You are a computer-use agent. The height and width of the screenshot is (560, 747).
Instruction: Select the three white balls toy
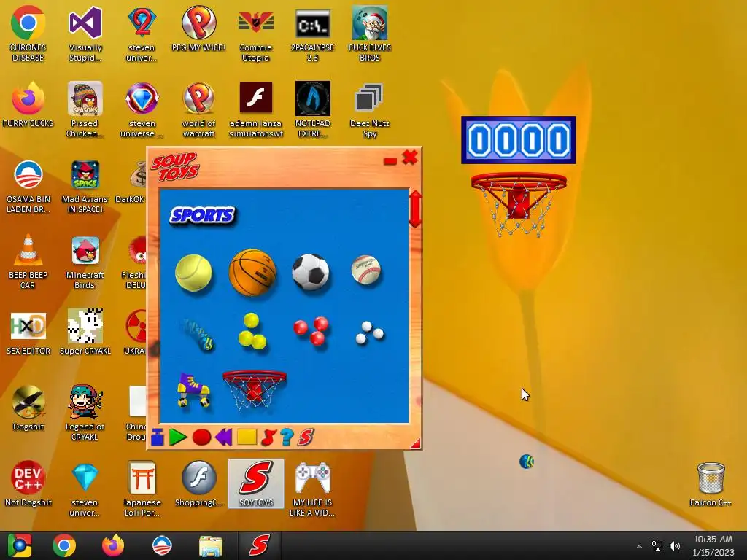tap(370, 332)
